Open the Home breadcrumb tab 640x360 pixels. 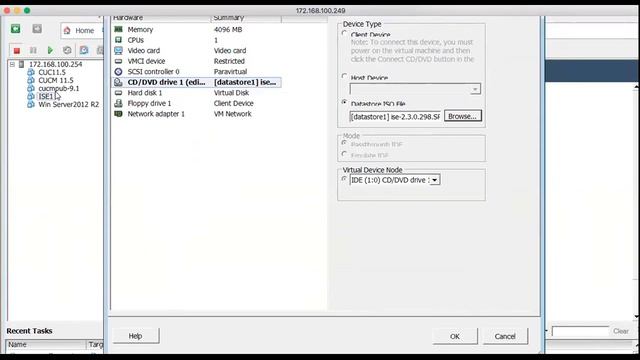(82, 31)
